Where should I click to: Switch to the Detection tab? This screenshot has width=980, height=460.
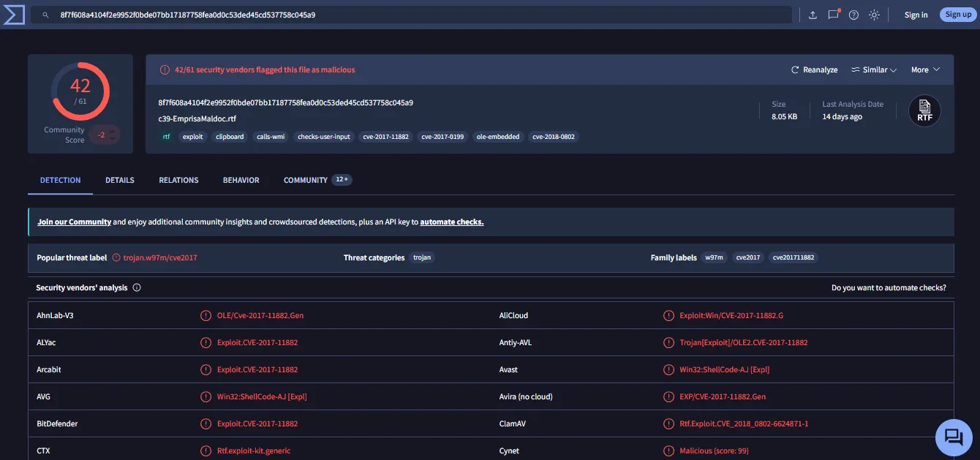point(61,180)
